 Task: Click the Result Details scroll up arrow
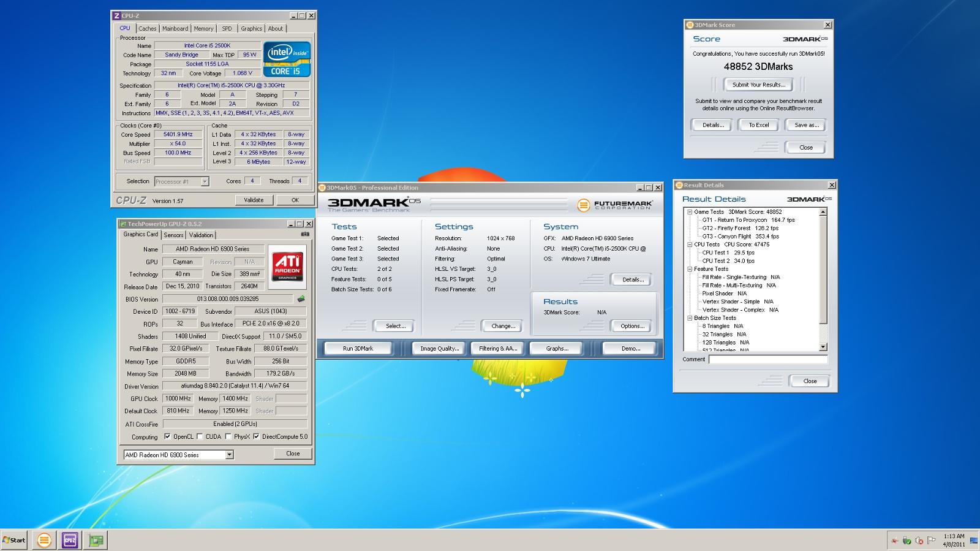[823, 211]
